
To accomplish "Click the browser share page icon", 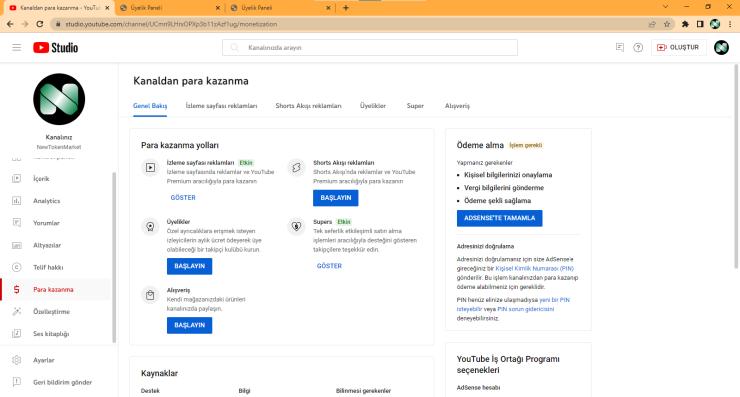I will (x=652, y=24).
